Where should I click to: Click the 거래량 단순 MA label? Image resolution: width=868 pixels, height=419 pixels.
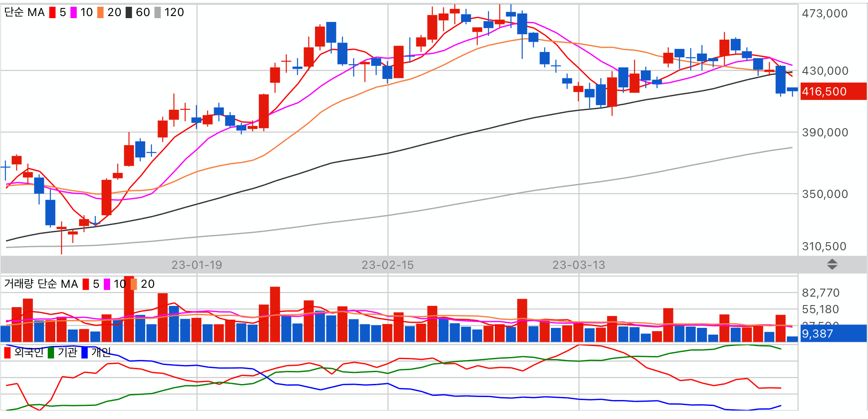(x=41, y=284)
